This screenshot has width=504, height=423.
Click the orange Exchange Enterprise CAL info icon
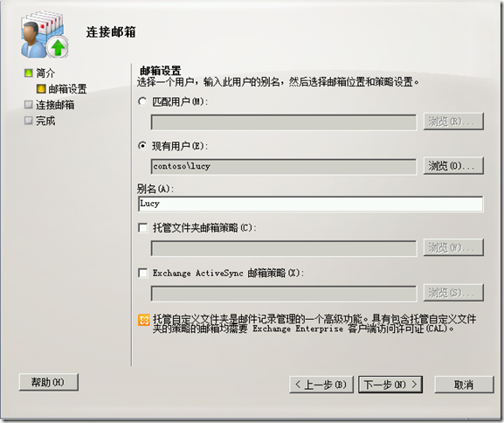144,320
